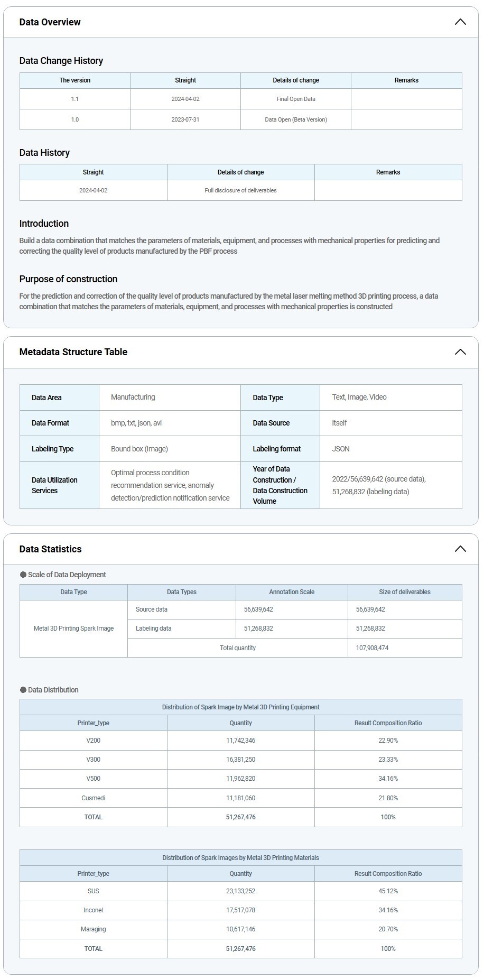Screen dimensions: 484x980
Task: Click the bullet icon beside Scale of Data Deployment
Action: tap(23, 575)
